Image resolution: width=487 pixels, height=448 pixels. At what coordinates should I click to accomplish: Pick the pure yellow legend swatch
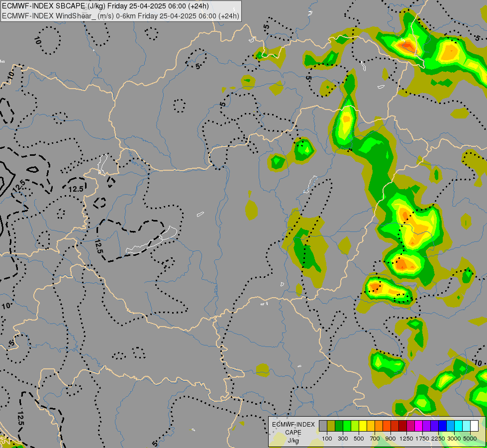point(363,426)
